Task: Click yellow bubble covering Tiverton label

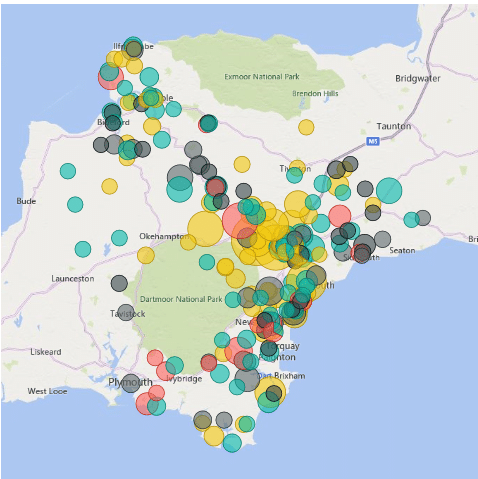Action: pyautogui.click(x=297, y=168)
